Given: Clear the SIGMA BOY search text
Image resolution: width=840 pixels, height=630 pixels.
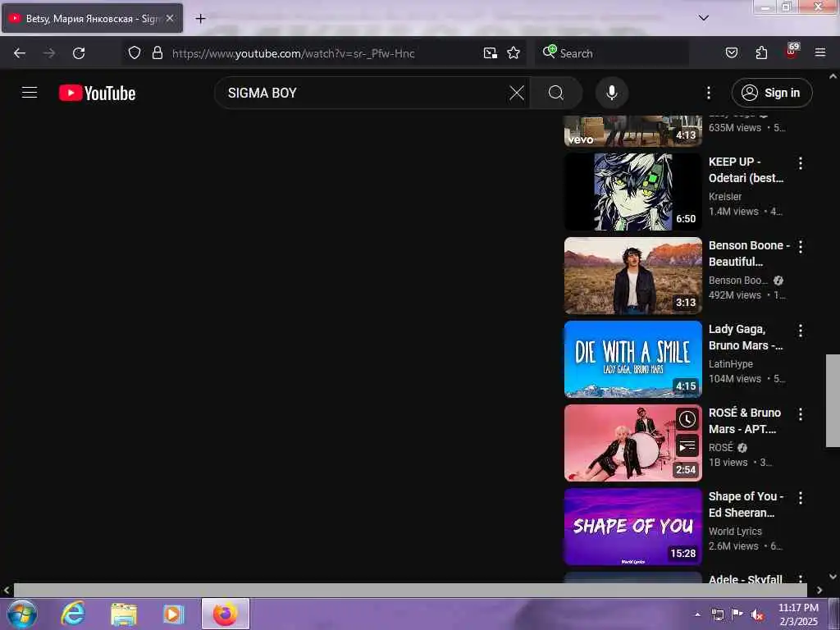Looking at the screenshot, I should pyautogui.click(x=517, y=93).
